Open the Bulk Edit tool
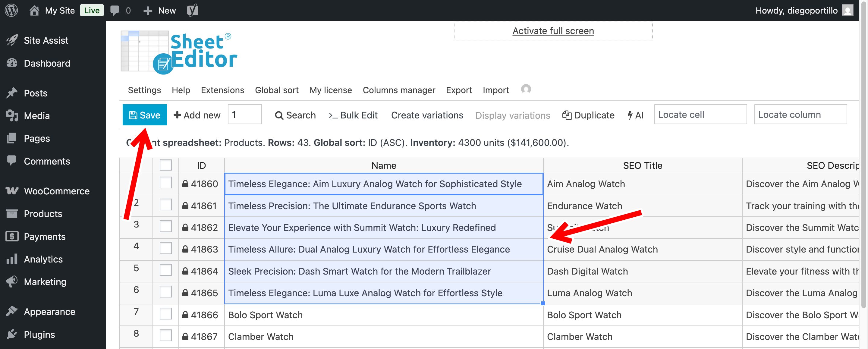The width and height of the screenshot is (868, 349). (353, 115)
